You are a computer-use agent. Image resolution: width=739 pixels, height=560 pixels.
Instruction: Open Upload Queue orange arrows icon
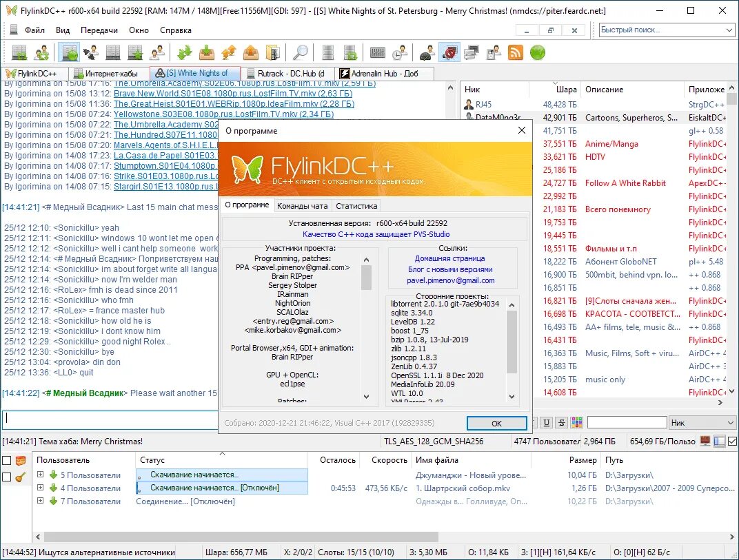pyautogui.click(x=229, y=52)
